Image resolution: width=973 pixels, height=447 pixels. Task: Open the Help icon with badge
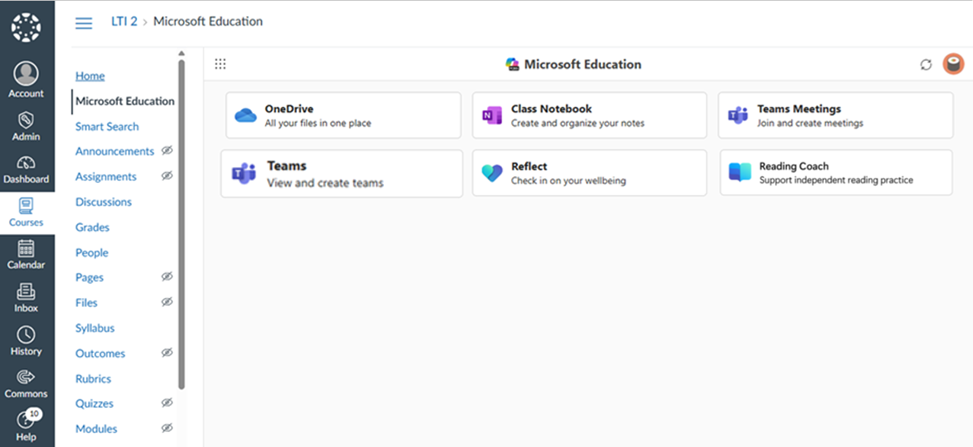pos(26,427)
